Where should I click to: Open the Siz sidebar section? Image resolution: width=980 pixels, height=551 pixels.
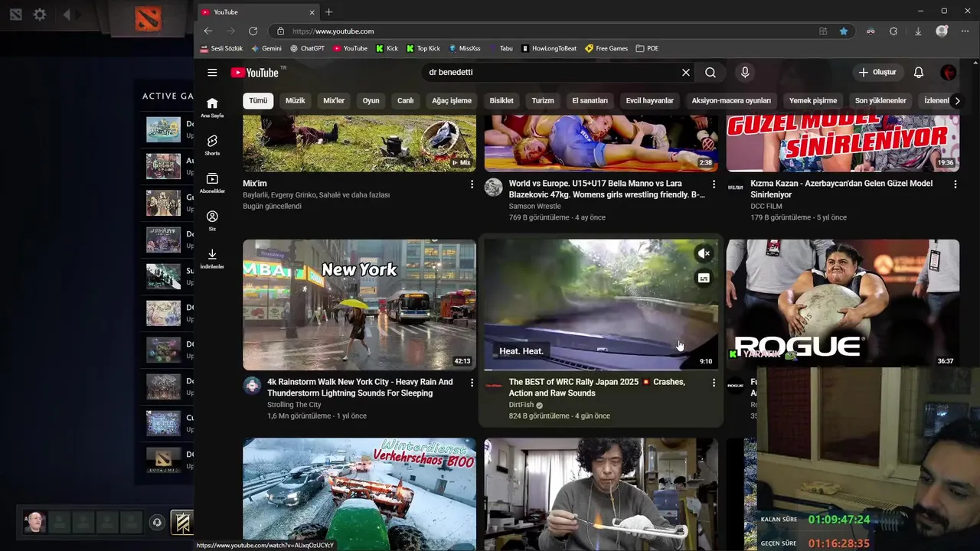coord(212,221)
